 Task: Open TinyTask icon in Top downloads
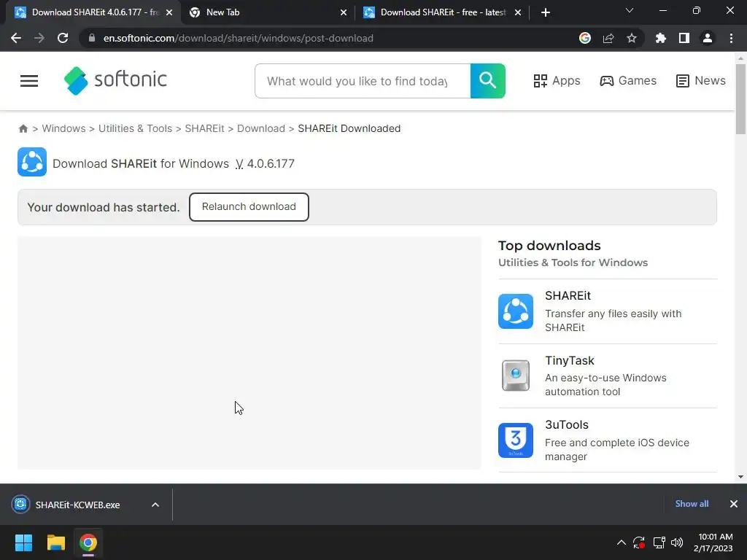point(516,376)
